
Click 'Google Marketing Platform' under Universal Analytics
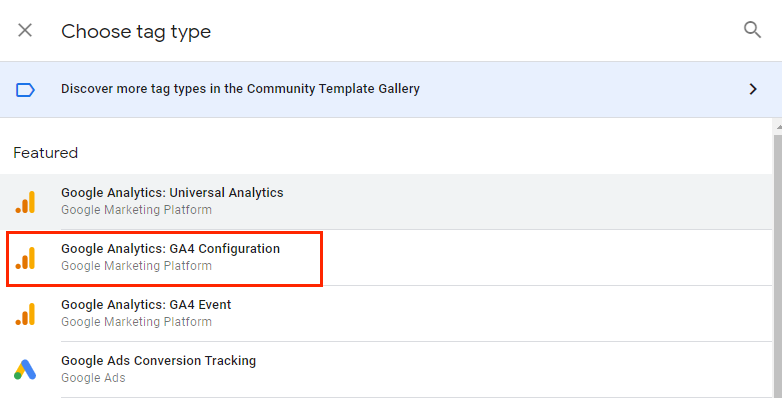point(136,210)
